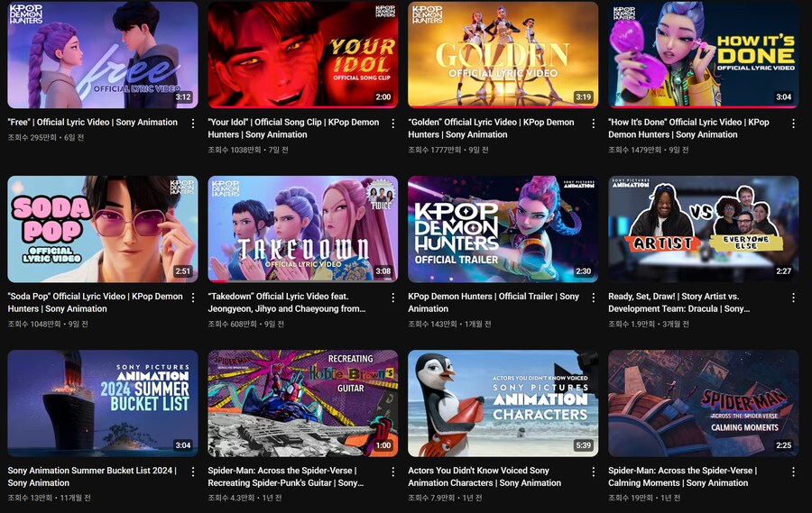Click the '"Golden" Official Lyric Video' title link

[491, 128]
